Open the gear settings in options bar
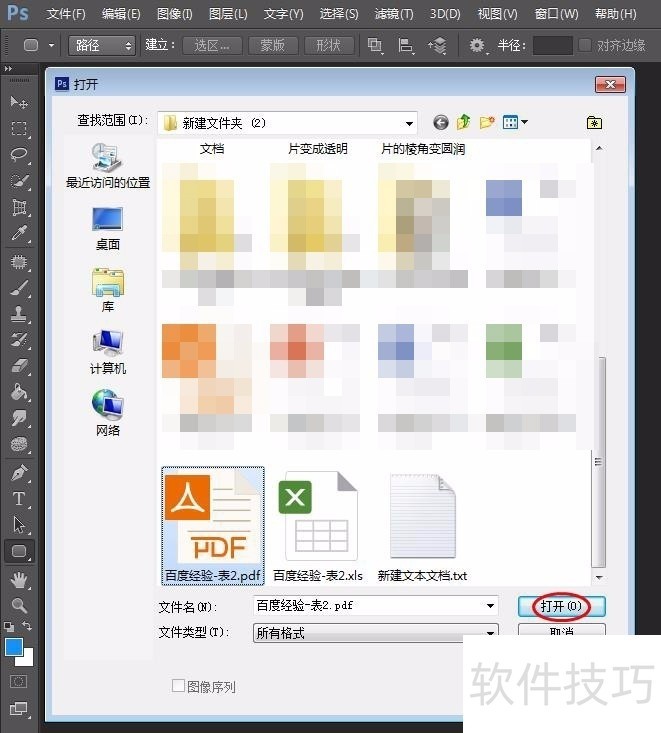The height and width of the screenshot is (733, 661). [x=477, y=45]
